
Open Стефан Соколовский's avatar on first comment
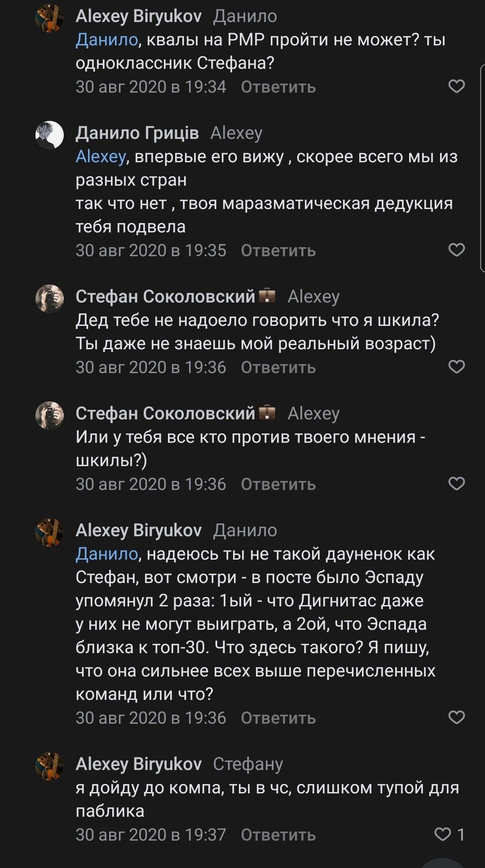pyautogui.click(x=49, y=298)
